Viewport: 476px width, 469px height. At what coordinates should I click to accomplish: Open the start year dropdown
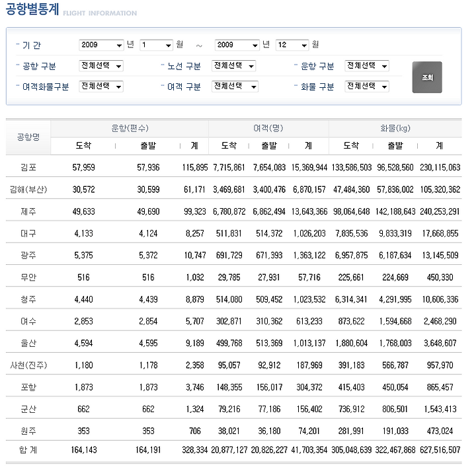(x=101, y=45)
